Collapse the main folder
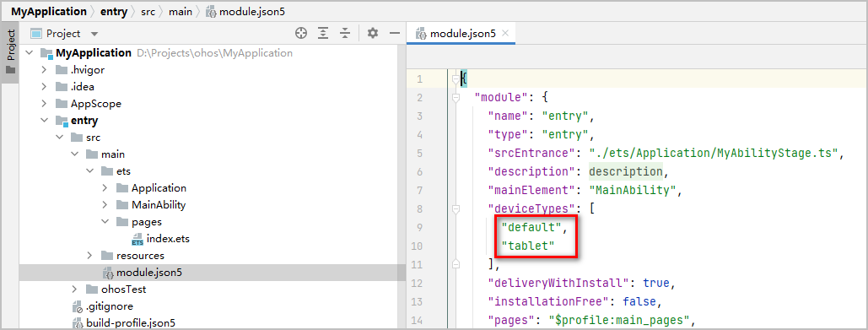The width and height of the screenshot is (868, 330). [74, 154]
